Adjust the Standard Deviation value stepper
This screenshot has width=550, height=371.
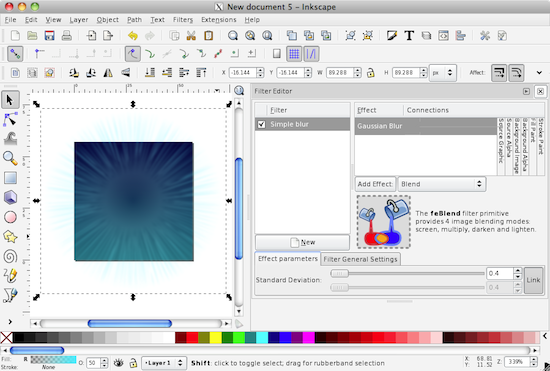(518, 274)
